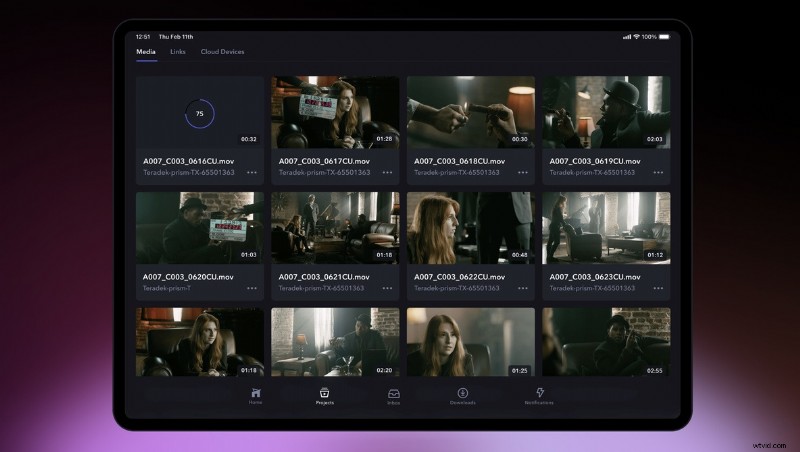Open the A007_C003_0623CU.mov thumbnail
The image size is (800, 452).
606,228
